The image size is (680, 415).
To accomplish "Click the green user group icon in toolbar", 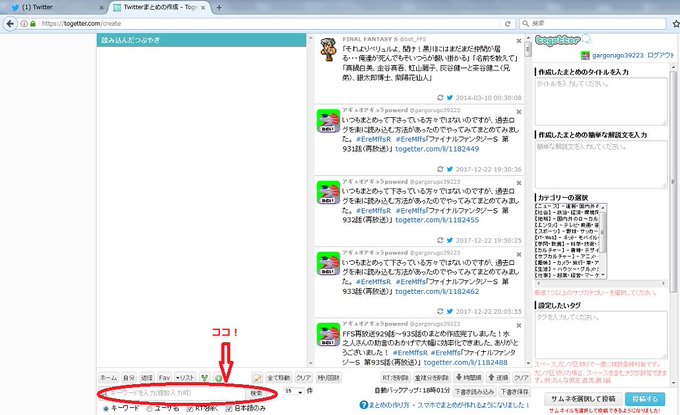I will [x=205, y=378].
